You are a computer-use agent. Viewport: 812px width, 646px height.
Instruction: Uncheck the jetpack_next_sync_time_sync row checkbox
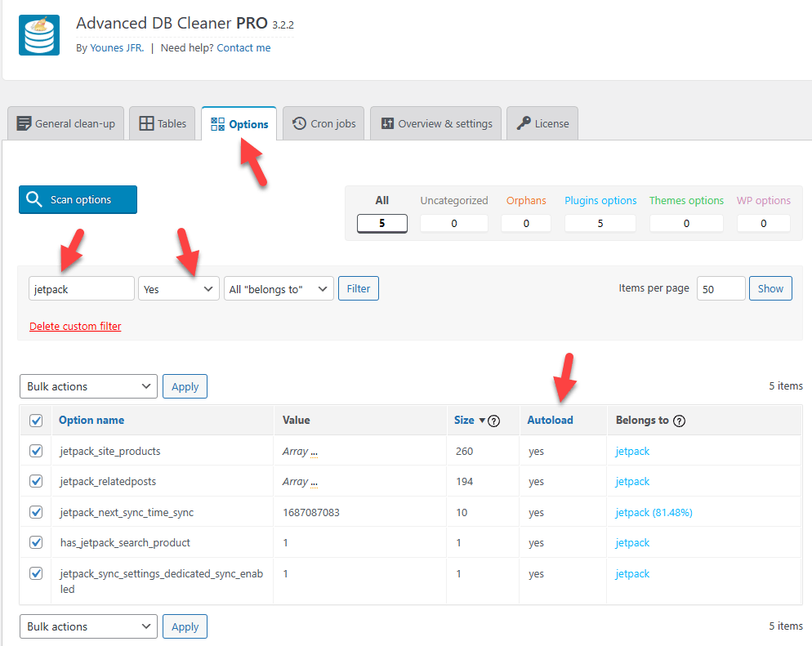point(36,512)
